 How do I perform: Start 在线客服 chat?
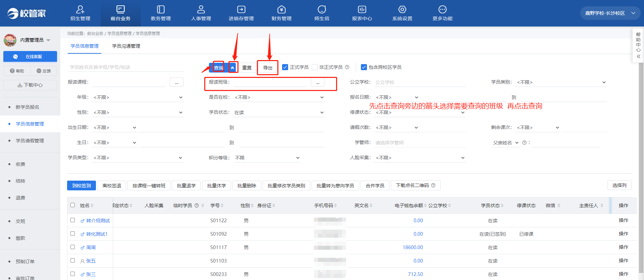click(x=30, y=56)
